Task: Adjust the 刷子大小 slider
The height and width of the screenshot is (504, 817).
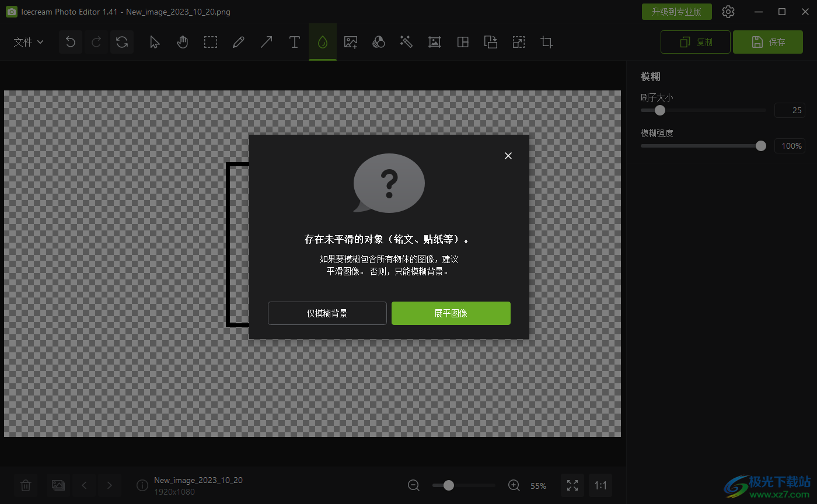Action: pyautogui.click(x=703, y=110)
